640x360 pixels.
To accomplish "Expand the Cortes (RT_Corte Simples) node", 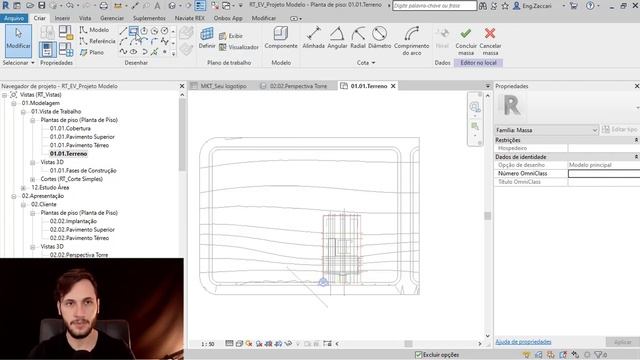I will tap(33, 179).
